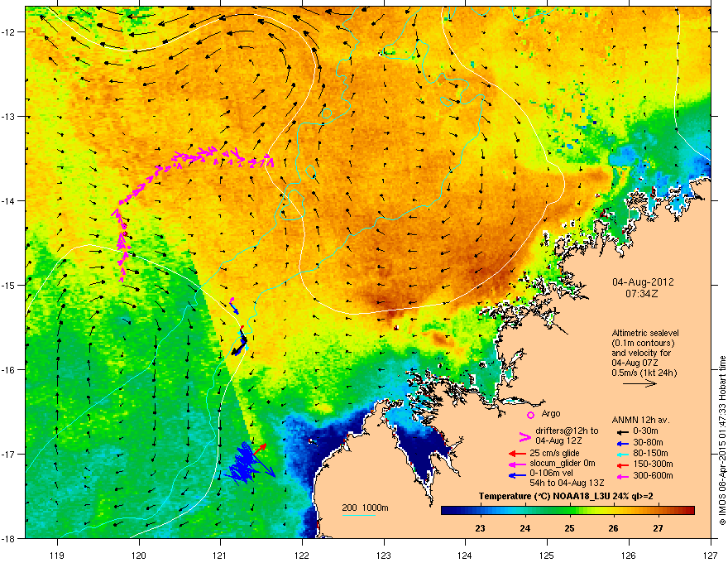Click the blue 0-106m vel arrow symbol
Screen dimensions: 728x563
pos(517,475)
